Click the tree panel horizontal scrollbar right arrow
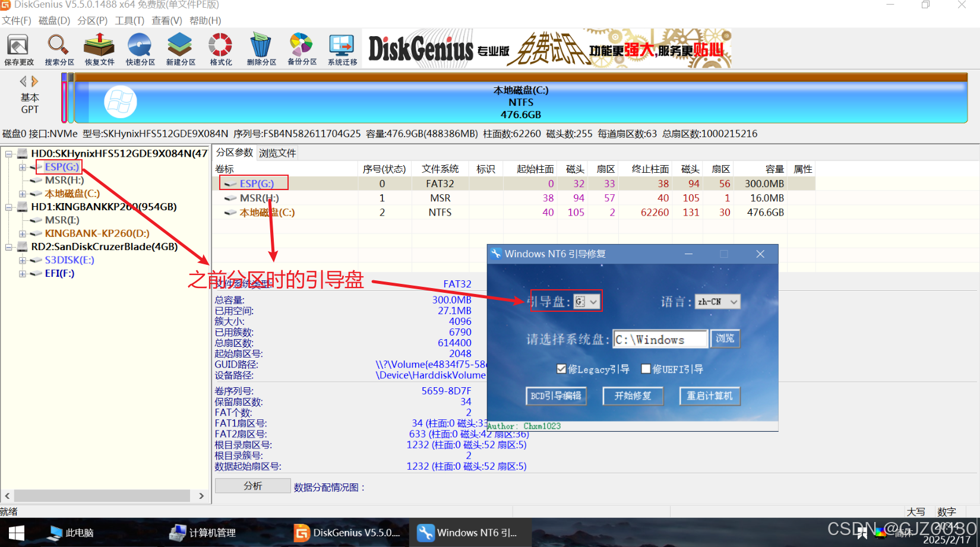Viewport: 980px width, 547px height. point(201,496)
